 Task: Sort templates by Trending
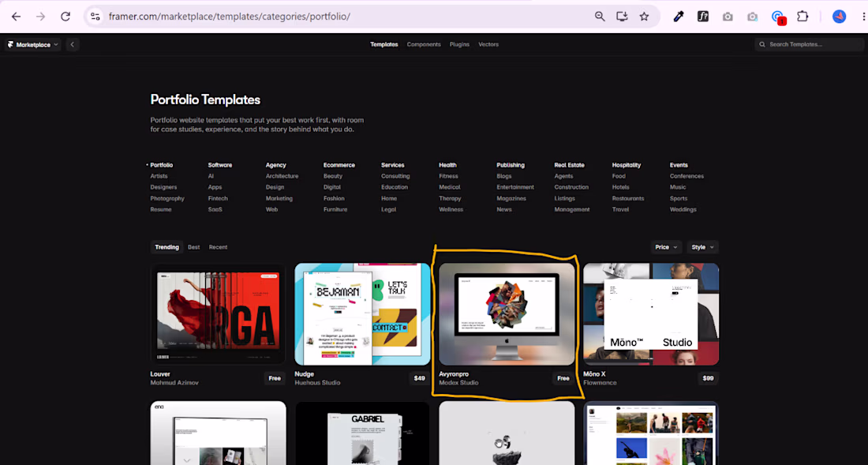point(166,247)
